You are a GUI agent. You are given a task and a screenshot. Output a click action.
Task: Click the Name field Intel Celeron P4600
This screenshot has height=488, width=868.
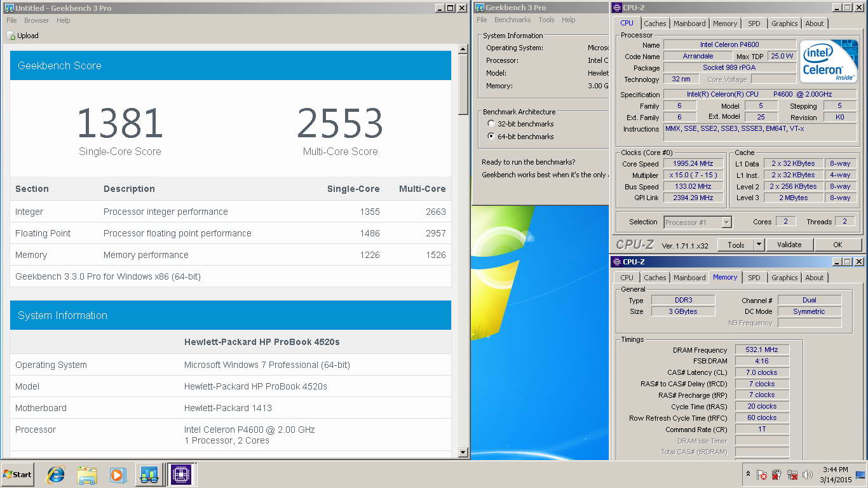point(729,44)
